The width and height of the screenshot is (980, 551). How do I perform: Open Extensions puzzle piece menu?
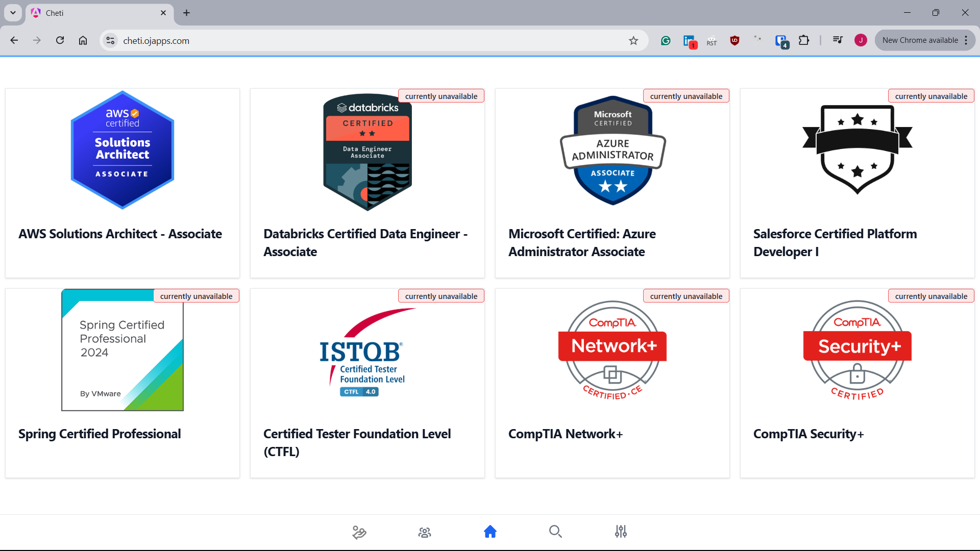(x=804, y=40)
